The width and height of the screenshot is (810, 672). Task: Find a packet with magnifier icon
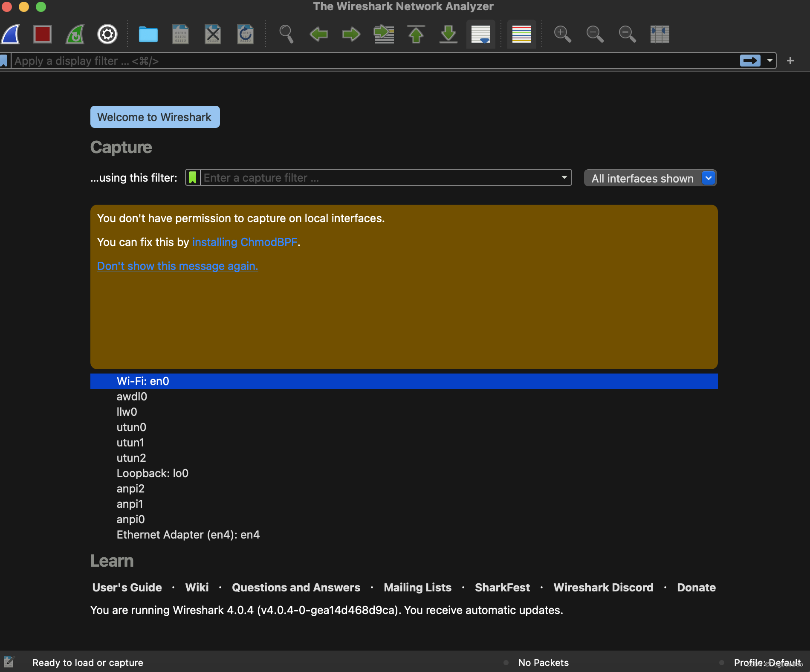click(x=286, y=34)
